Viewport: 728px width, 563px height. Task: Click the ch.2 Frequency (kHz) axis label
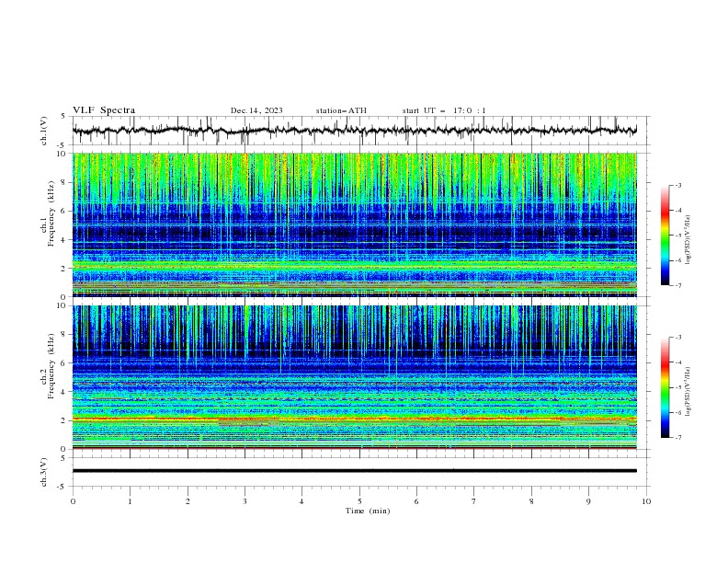48,366
